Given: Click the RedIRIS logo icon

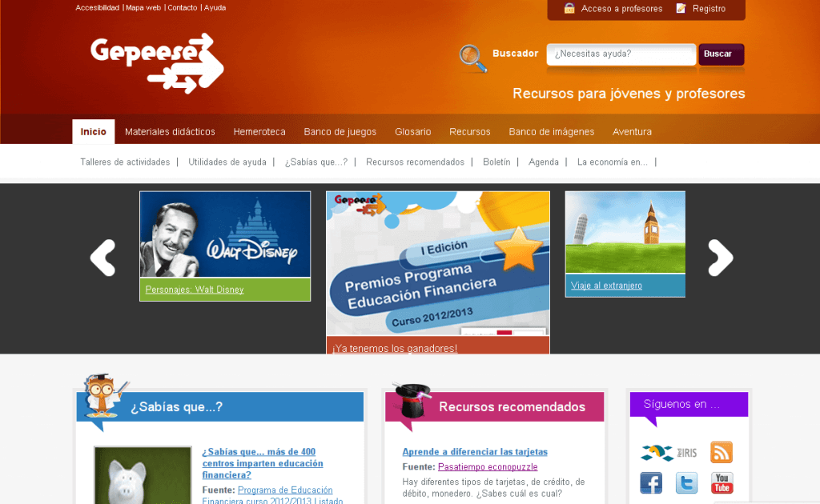Looking at the screenshot, I should (x=668, y=453).
